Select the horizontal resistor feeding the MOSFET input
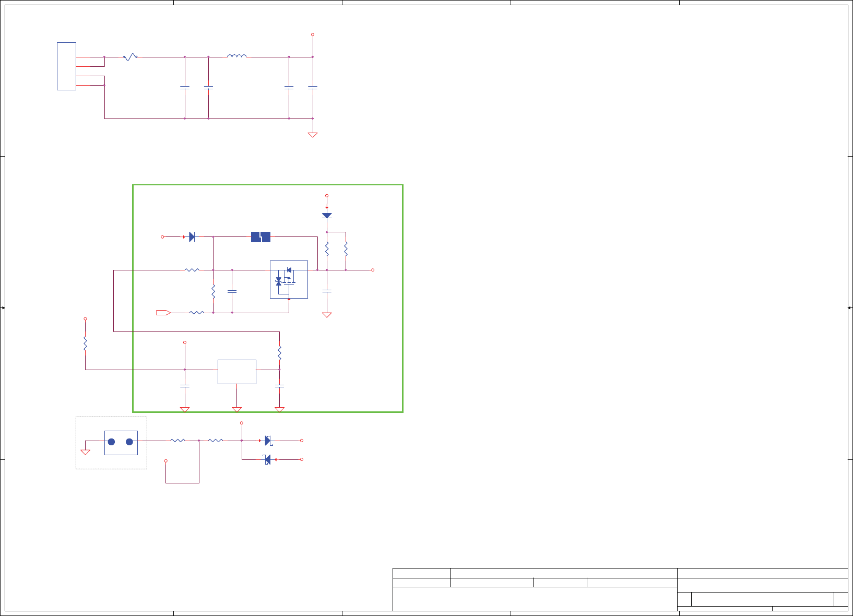This screenshot has width=853, height=616. pyautogui.click(x=192, y=270)
